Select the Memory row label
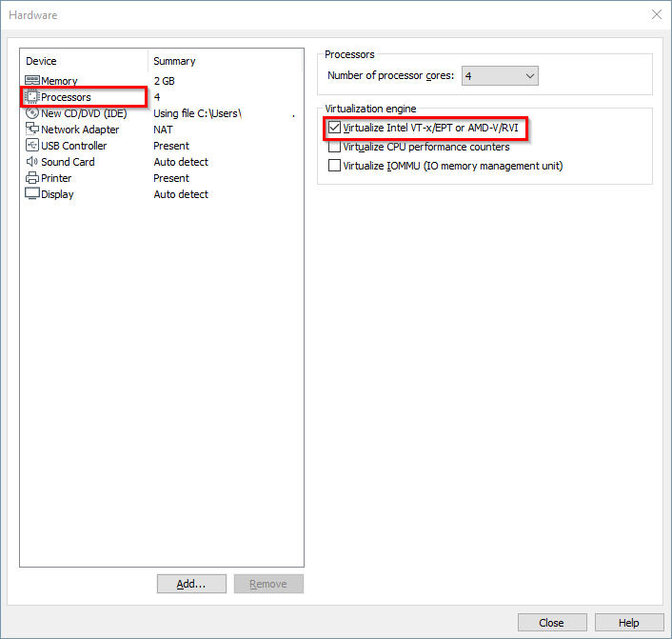The width and height of the screenshot is (672, 639). tap(59, 81)
